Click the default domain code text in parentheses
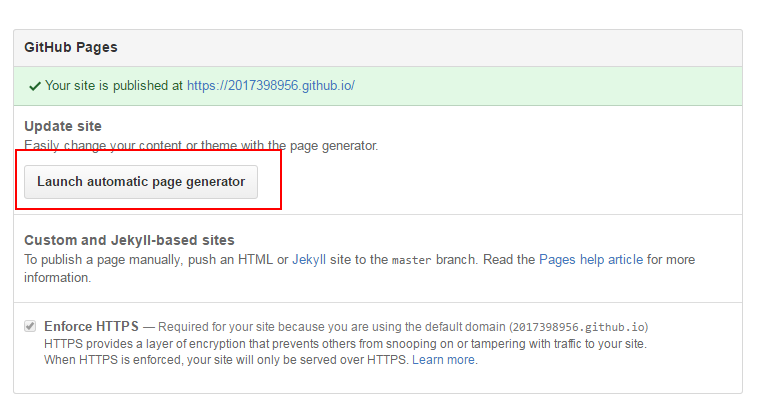 click(579, 327)
